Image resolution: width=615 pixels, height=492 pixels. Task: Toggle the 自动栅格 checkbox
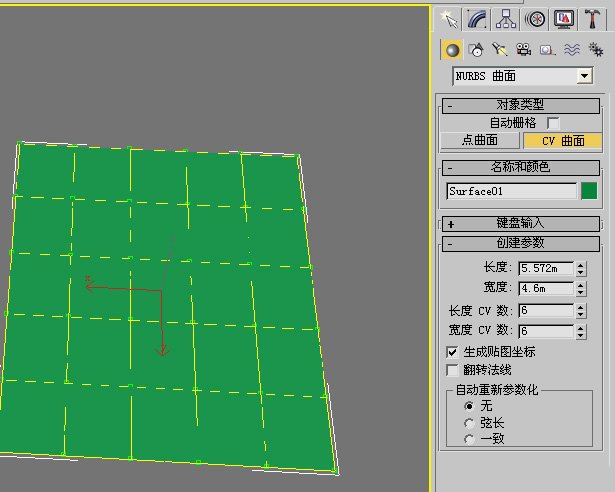(x=553, y=123)
